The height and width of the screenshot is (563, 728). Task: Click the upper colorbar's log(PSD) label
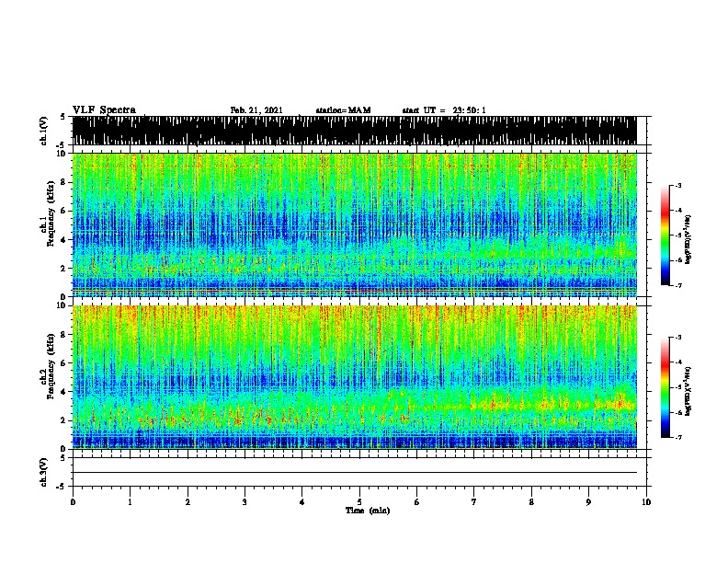pos(688,240)
